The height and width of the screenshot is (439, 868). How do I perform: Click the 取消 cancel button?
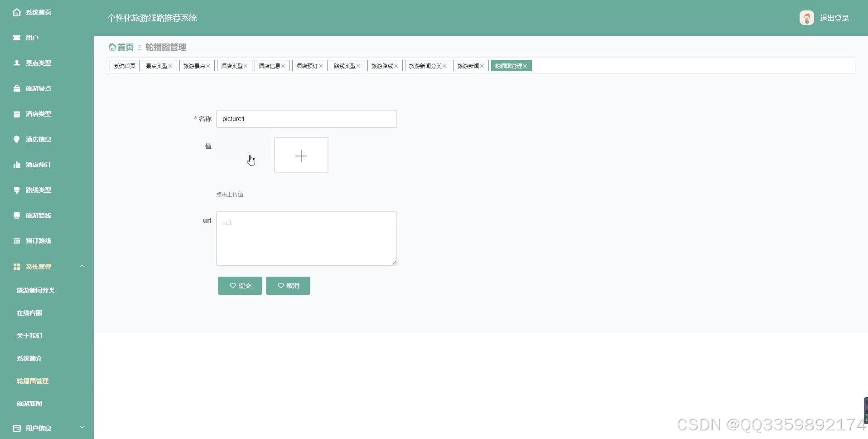click(x=288, y=286)
